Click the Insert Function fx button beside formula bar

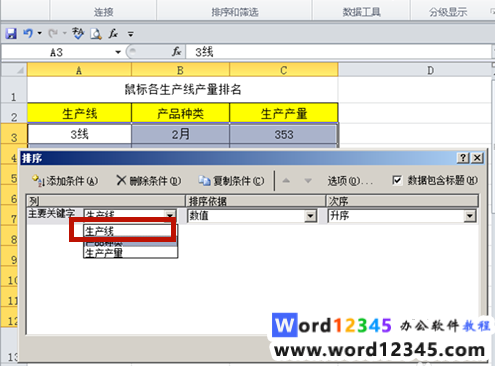click(176, 52)
